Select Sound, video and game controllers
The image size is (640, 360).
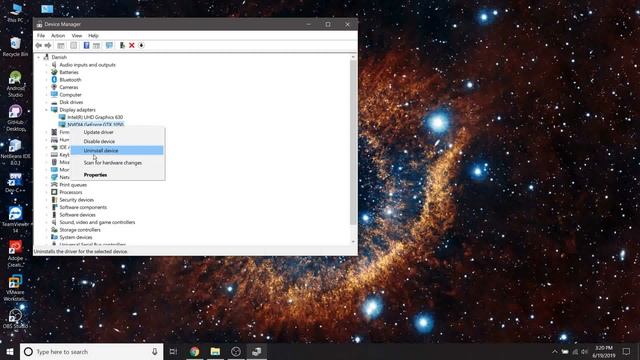tap(97, 222)
